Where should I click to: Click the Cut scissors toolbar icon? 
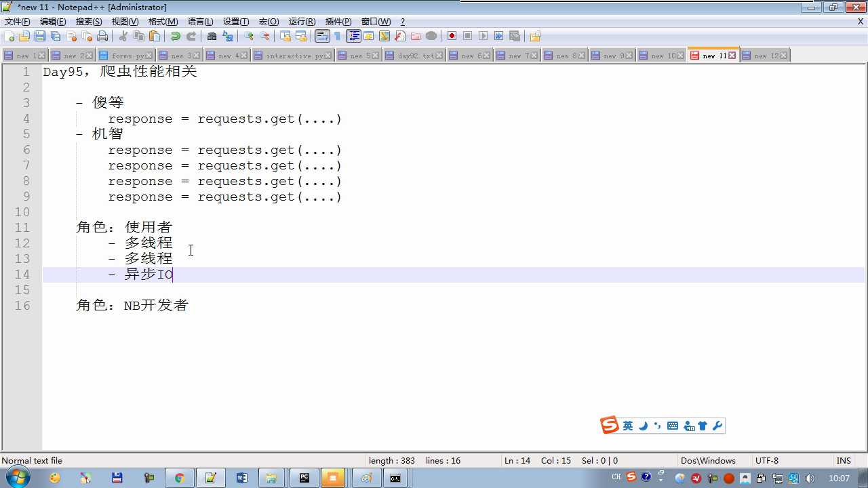[123, 36]
